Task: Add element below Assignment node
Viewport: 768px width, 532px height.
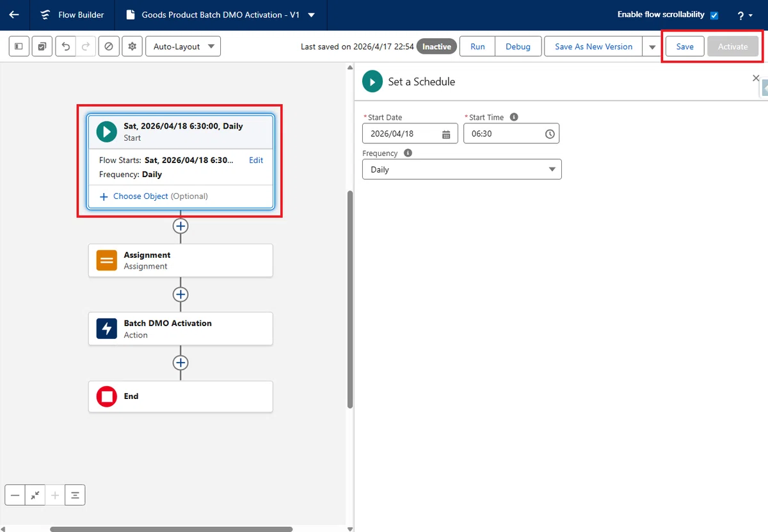Action: coord(180,294)
